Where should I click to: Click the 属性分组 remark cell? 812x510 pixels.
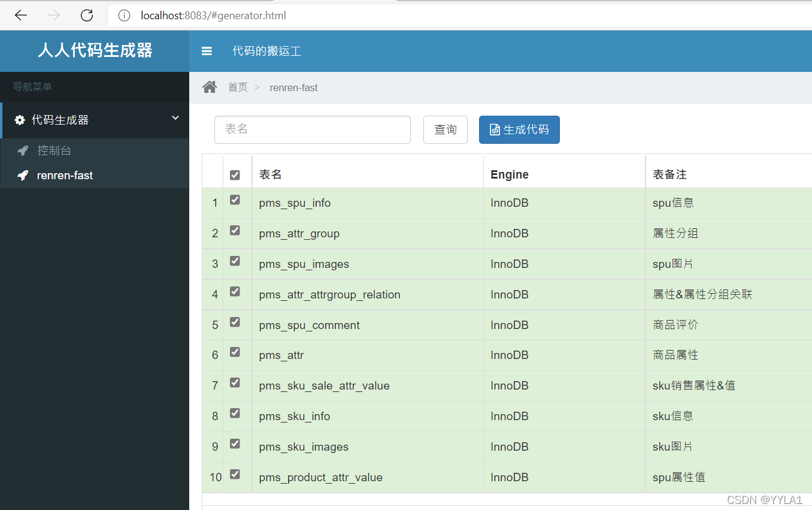[729, 234]
